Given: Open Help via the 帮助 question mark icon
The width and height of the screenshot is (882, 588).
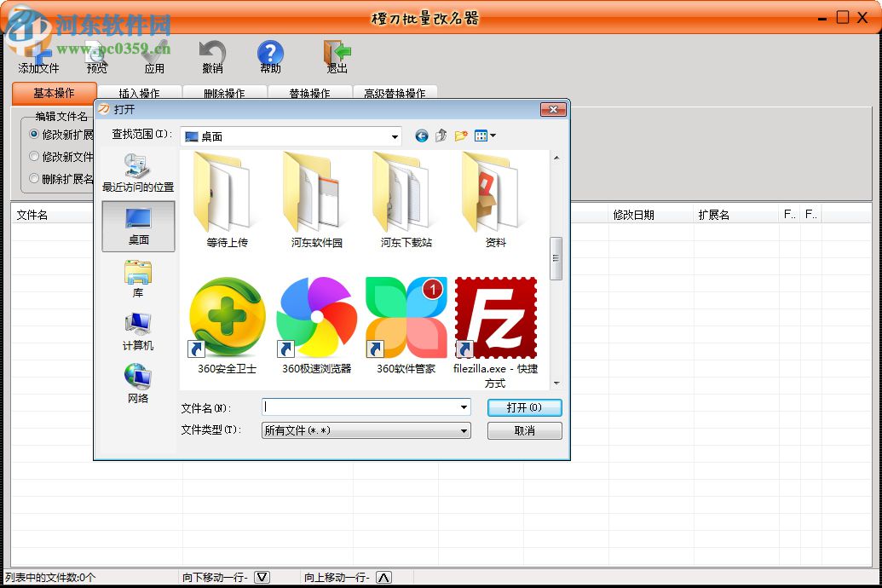Looking at the screenshot, I should tap(269, 53).
